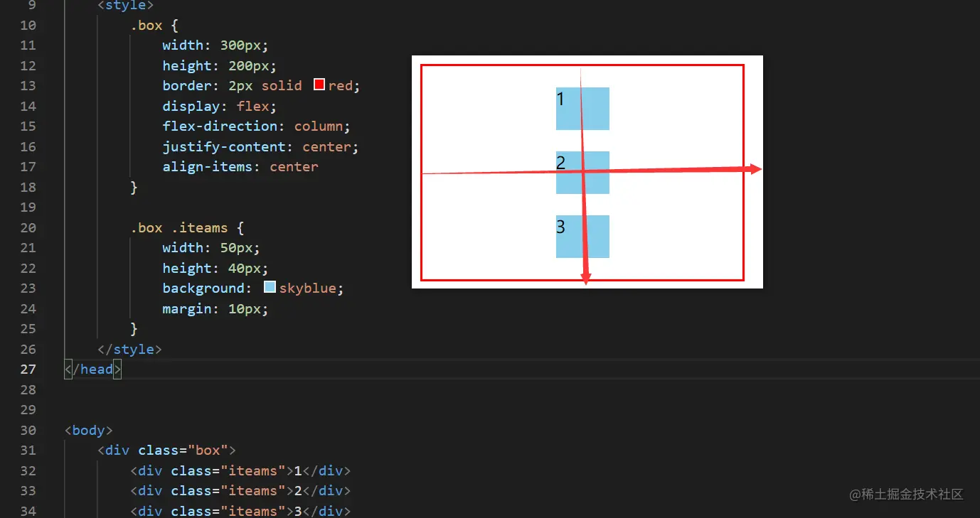Click the 'skyblue' value text on line 23
Viewport: 980px width, 518px height.
tap(307, 288)
